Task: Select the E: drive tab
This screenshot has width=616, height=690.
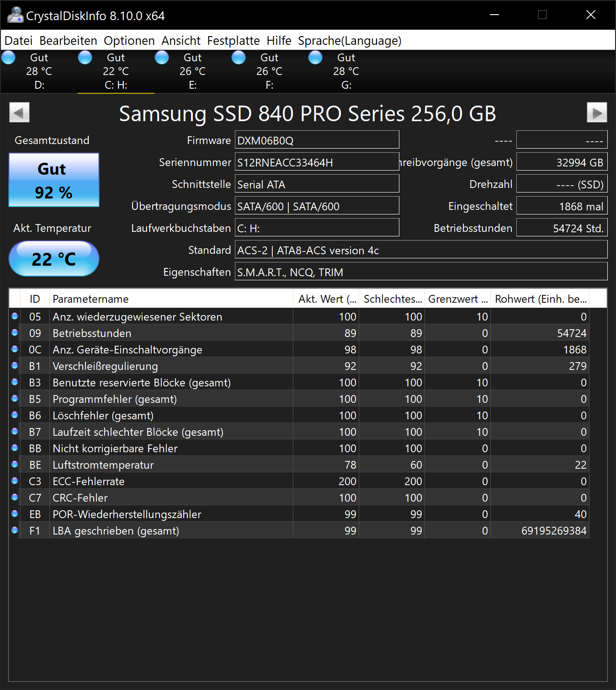Action: (x=193, y=71)
